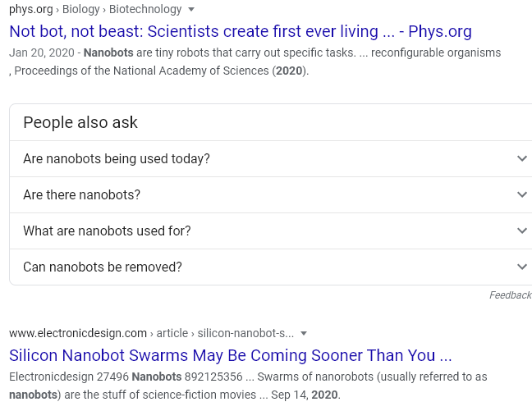Click question text 'Are nanobots being used today?'
The width and height of the screenshot is (532, 411).
pyautogui.click(x=117, y=158)
